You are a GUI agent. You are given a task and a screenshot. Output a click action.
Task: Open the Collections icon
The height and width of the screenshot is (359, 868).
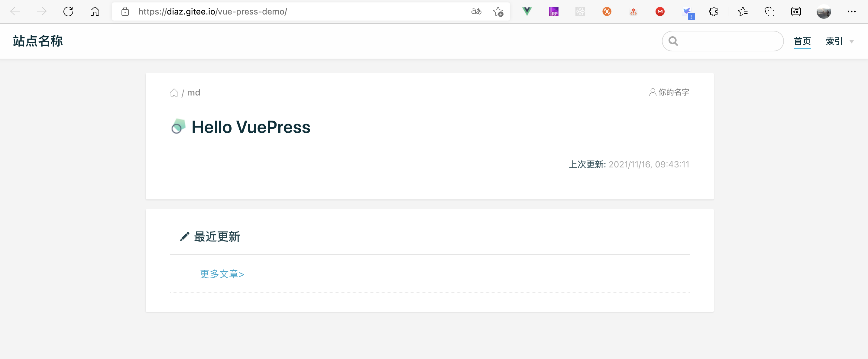click(769, 11)
